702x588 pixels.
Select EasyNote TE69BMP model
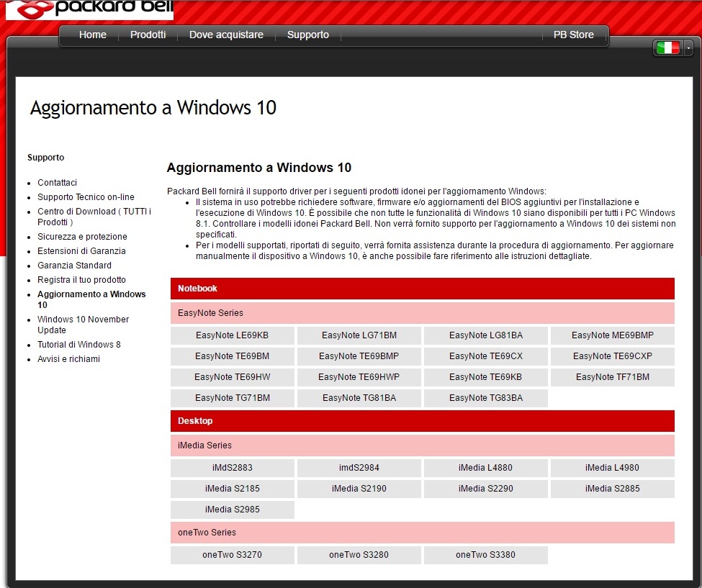point(359,356)
